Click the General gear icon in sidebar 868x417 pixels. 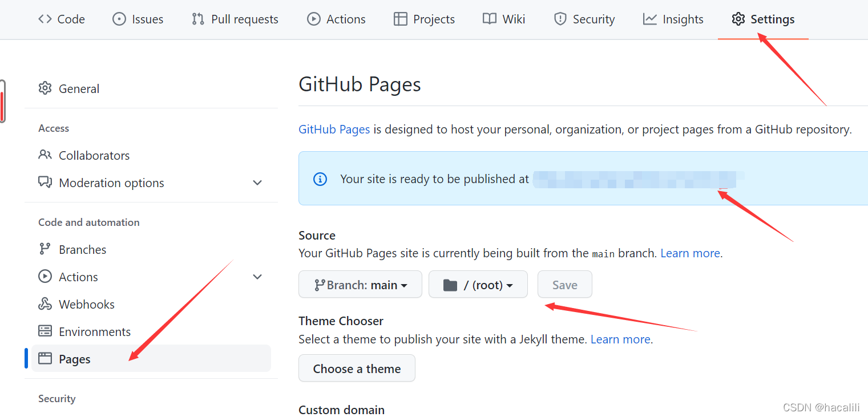pos(45,88)
